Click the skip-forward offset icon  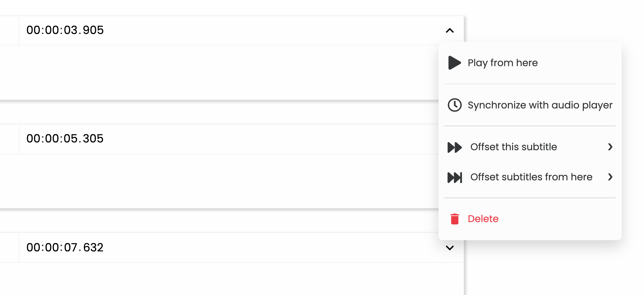tap(454, 177)
